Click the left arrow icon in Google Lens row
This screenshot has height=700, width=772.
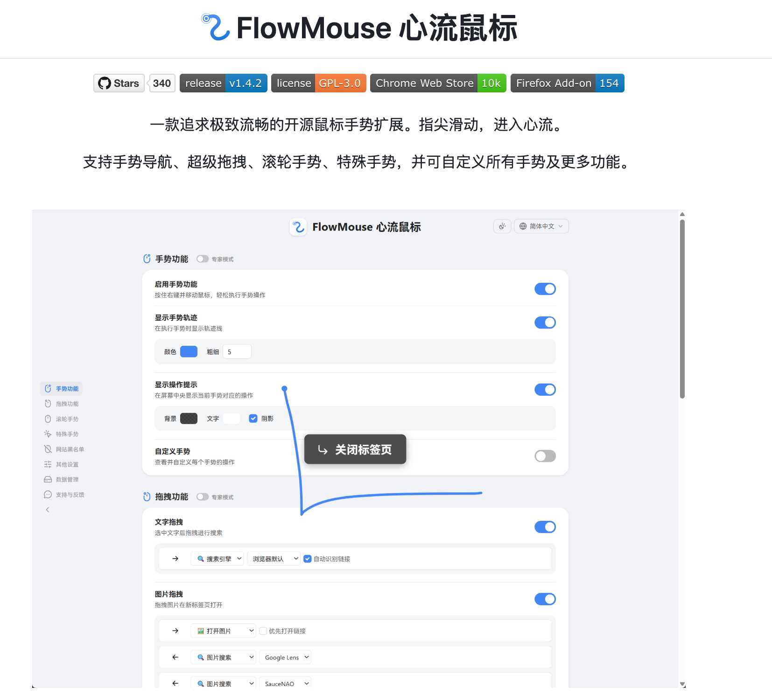click(x=175, y=657)
